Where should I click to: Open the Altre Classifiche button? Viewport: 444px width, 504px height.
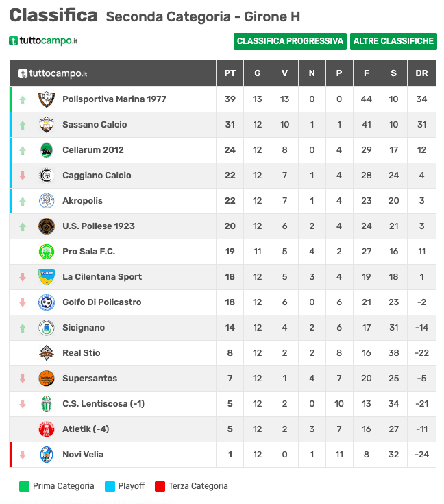(393, 41)
